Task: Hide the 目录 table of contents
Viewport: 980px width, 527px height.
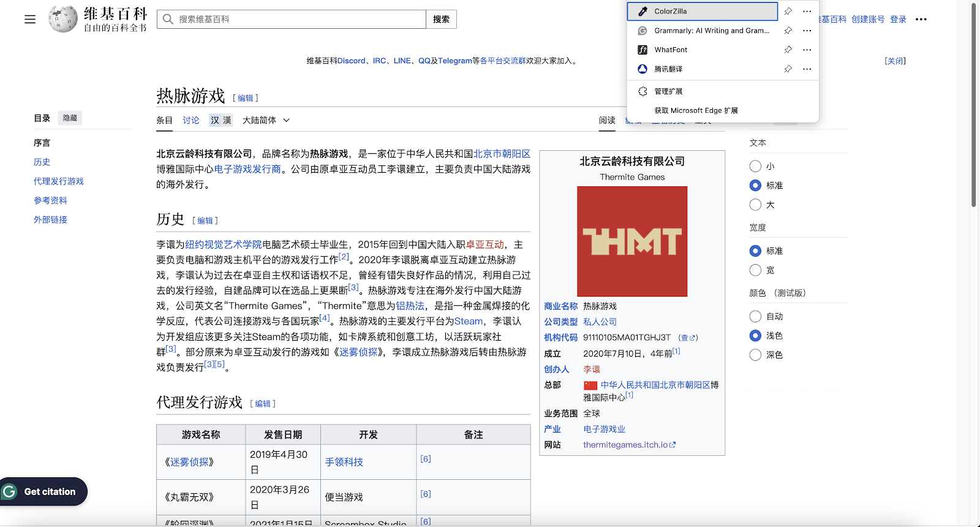Action: (70, 118)
